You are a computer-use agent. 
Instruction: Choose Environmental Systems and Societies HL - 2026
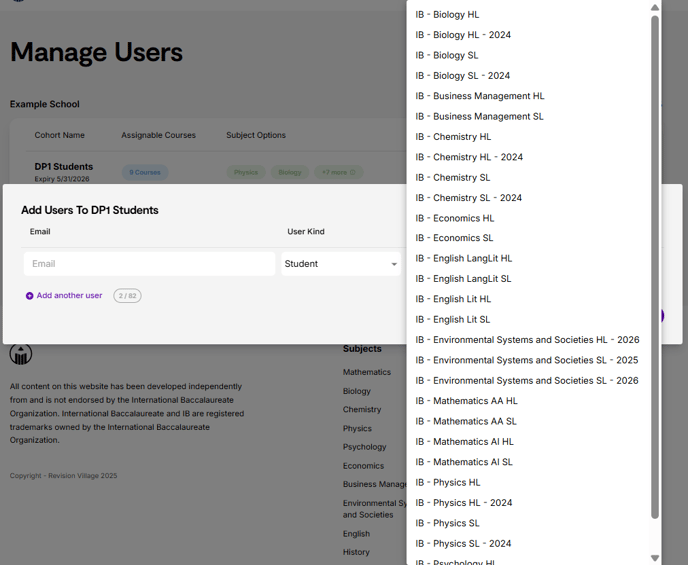point(528,340)
